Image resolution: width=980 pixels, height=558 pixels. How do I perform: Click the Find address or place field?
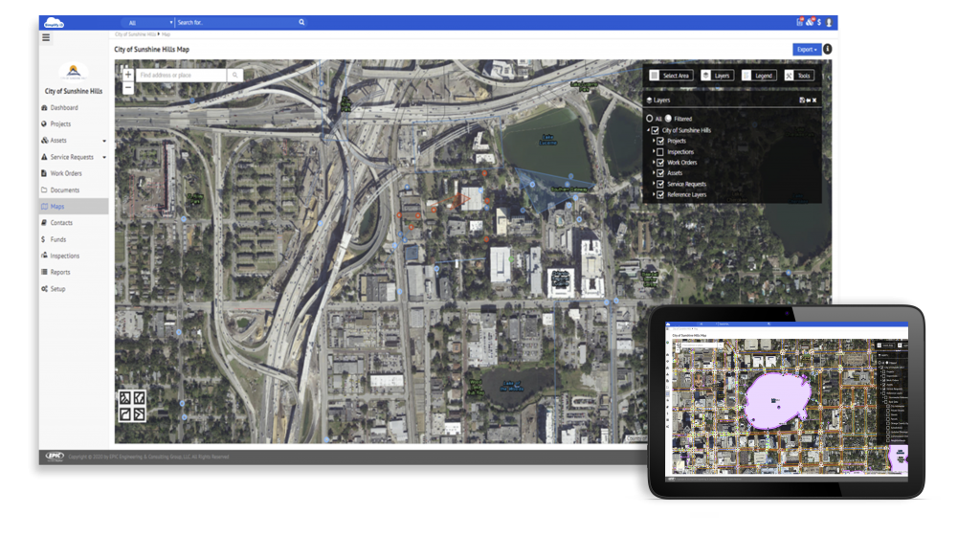coord(182,75)
